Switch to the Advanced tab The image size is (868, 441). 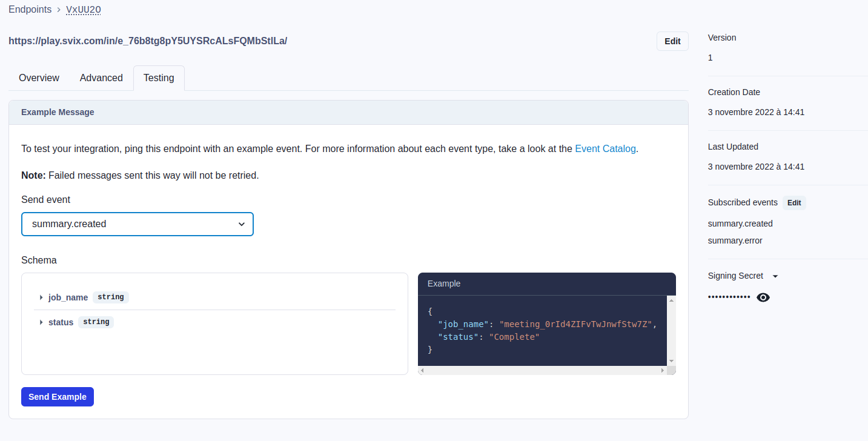(101, 78)
